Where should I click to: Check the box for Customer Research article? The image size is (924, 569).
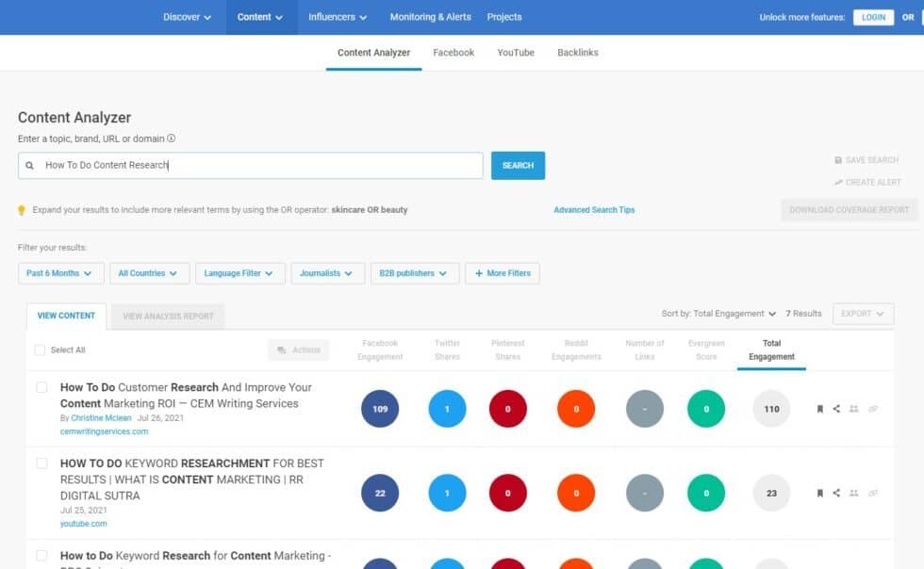click(x=41, y=387)
